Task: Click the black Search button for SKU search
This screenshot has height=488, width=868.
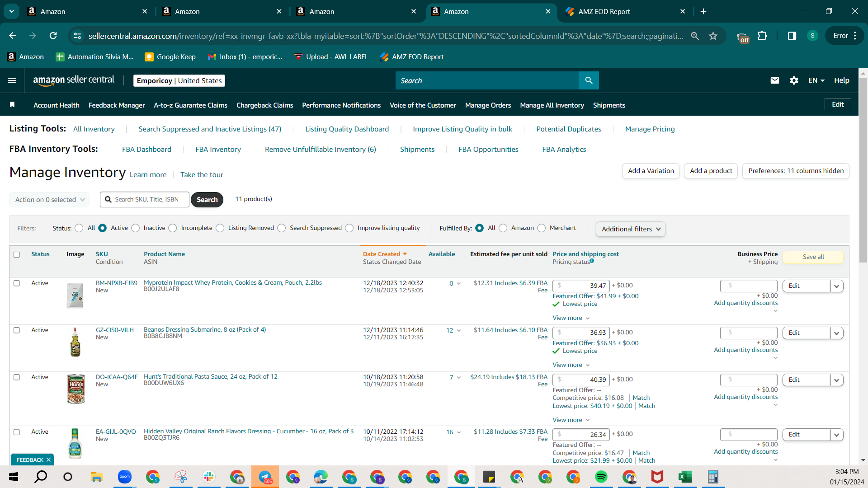Action: [x=207, y=200]
